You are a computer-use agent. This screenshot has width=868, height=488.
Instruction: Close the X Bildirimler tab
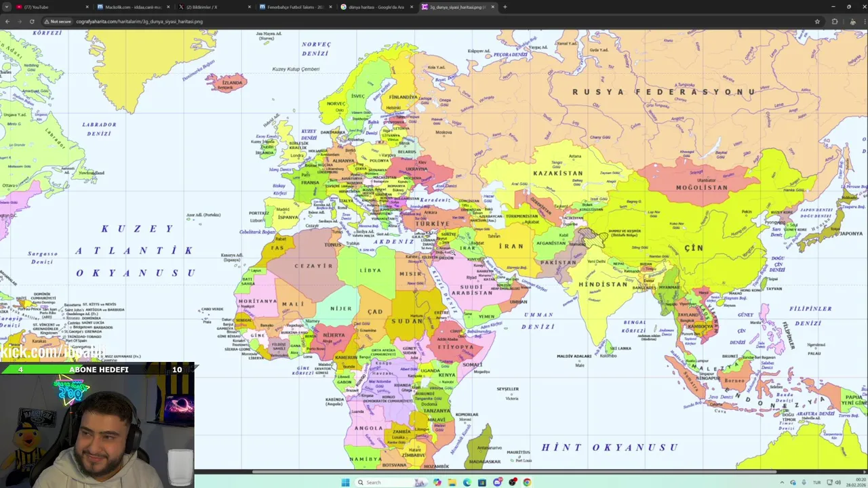point(250,7)
